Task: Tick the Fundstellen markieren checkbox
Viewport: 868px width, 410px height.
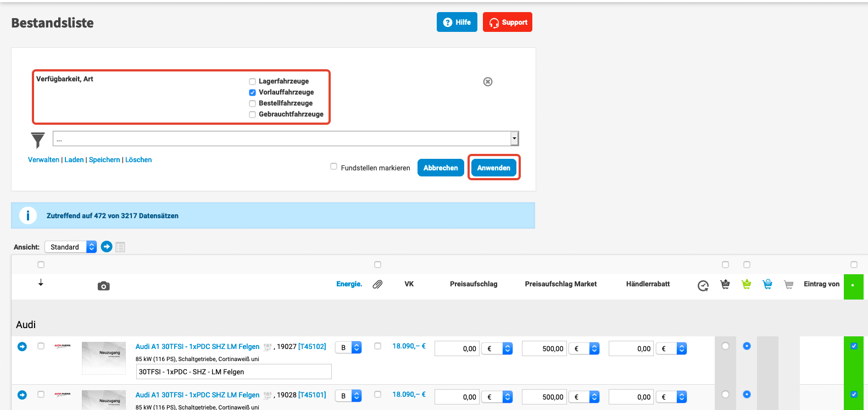Action: (x=333, y=167)
